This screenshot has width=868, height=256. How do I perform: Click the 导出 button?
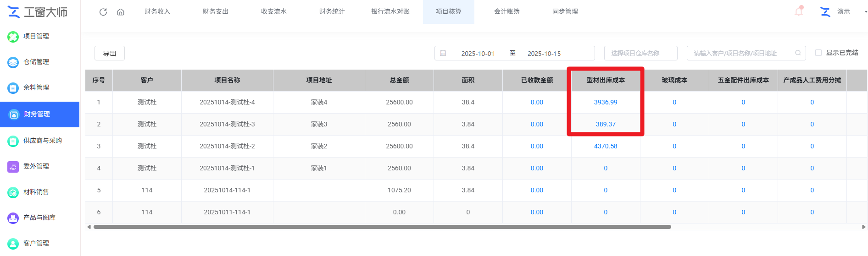pos(110,53)
